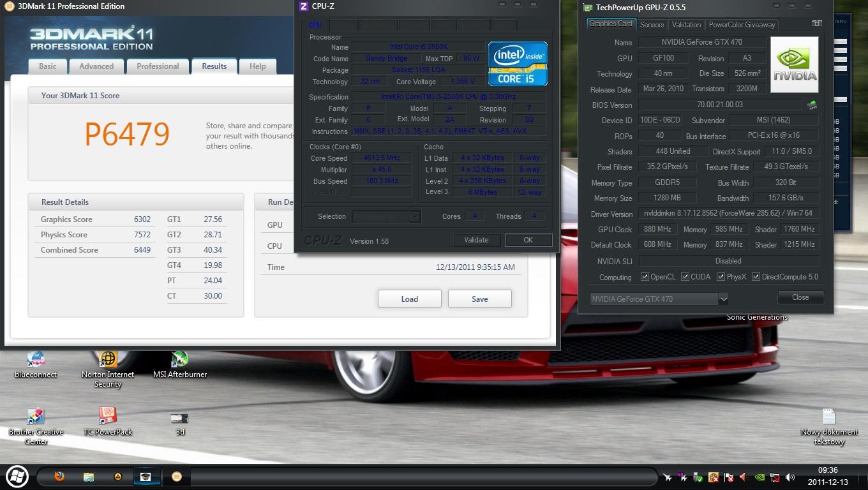This screenshot has width=868, height=490.
Task: Click the Intel Core i5 logo in CPU-Z
Action: point(518,63)
